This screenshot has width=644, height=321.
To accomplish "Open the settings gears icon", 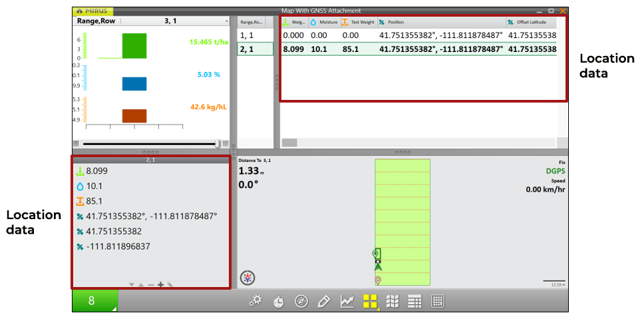I will coord(255,302).
